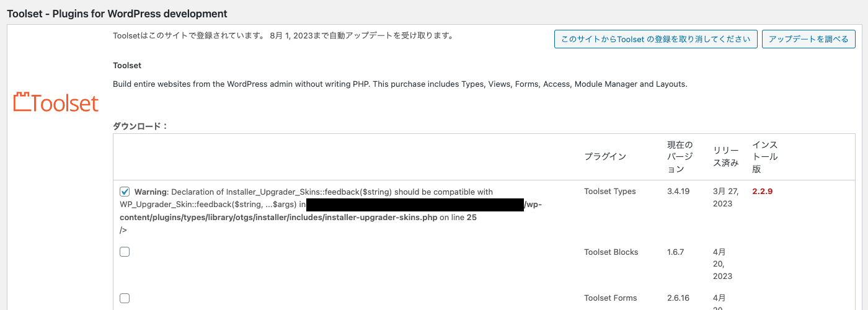The width and height of the screenshot is (868, 310).
Task: Check the Toolset Blocks checkbox
Action: [125, 252]
